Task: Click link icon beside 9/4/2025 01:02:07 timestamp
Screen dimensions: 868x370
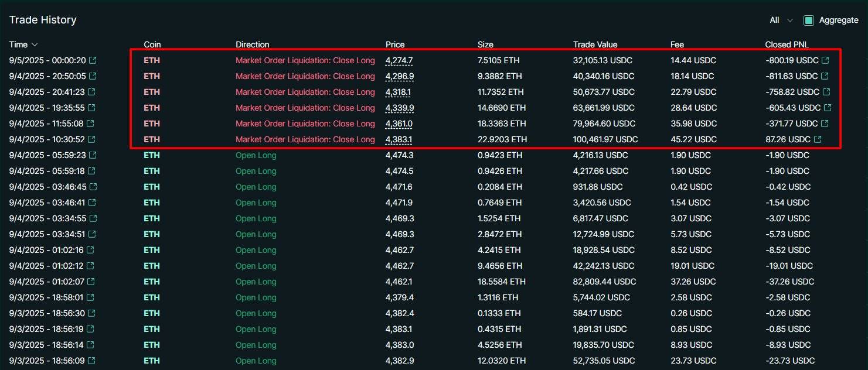Action: (92, 282)
